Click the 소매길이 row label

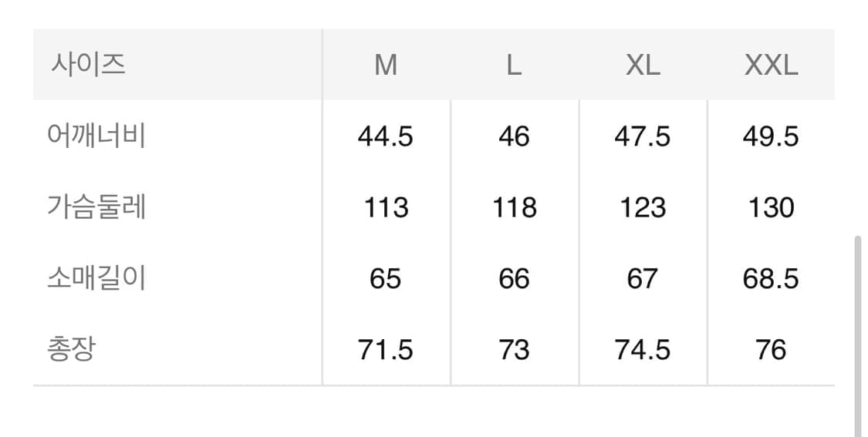pos(96,278)
